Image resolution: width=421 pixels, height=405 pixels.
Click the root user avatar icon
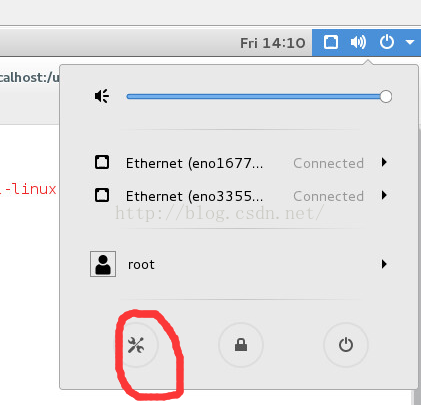tap(103, 264)
